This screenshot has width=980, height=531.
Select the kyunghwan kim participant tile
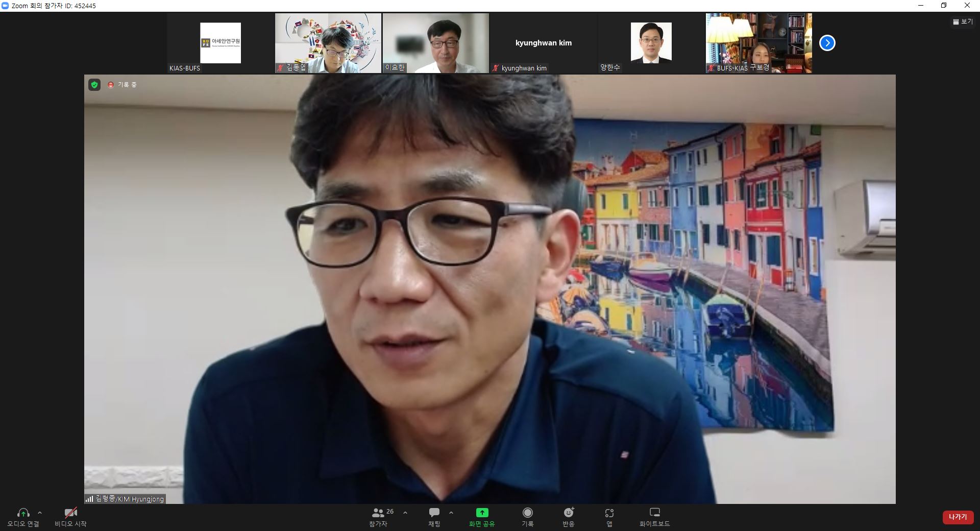543,43
